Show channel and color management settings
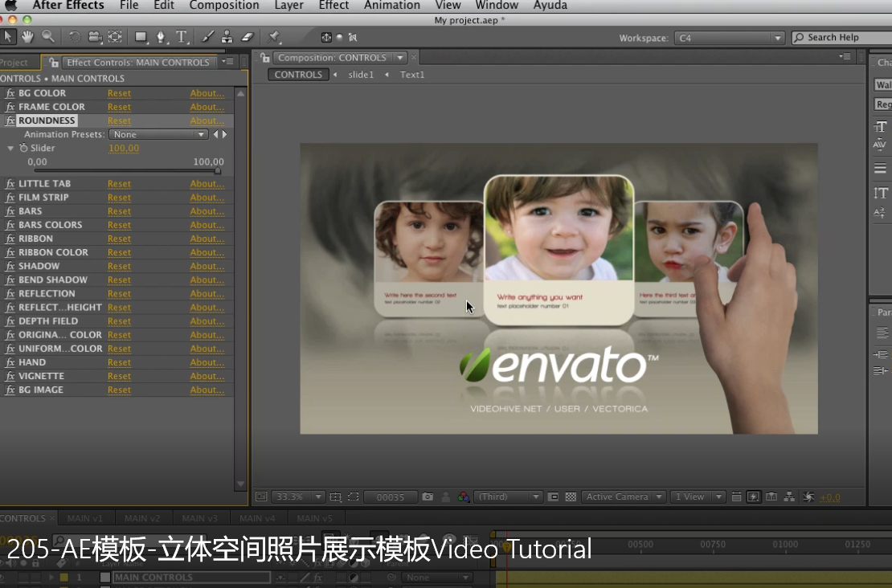This screenshot has width=892, height=588. pyautogui.click(x=464, y=497)
